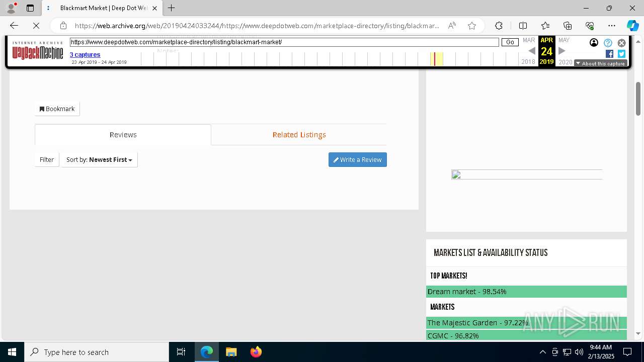Select year 2018 in Wayback toolbar

(x=528, y=62)
